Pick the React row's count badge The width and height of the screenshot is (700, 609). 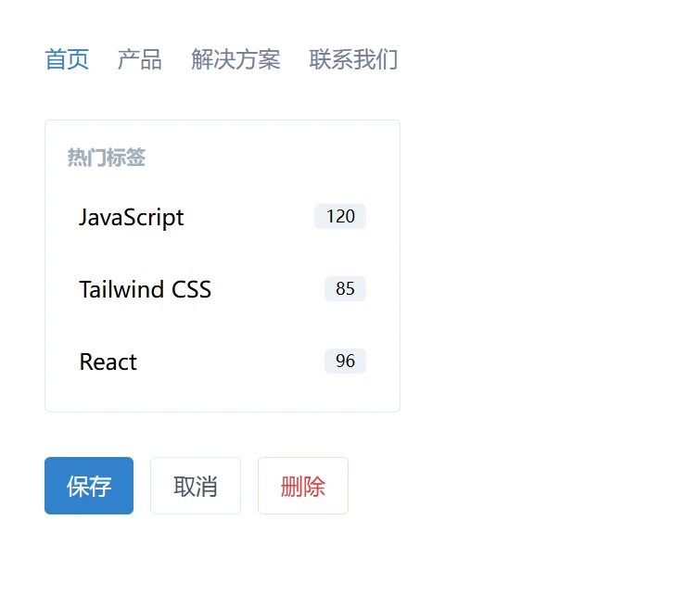[x=345, y=362]
